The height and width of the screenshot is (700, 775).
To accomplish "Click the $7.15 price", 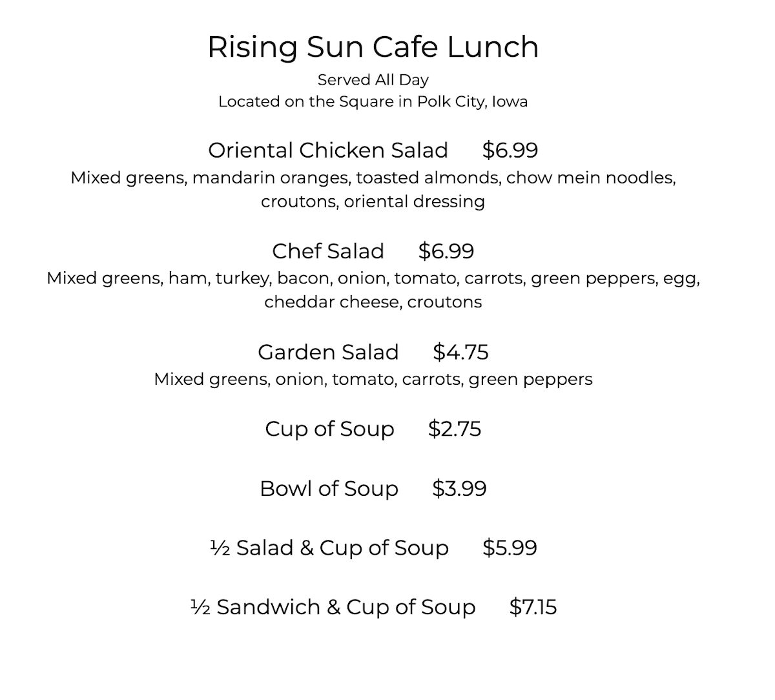I will 533,608.
